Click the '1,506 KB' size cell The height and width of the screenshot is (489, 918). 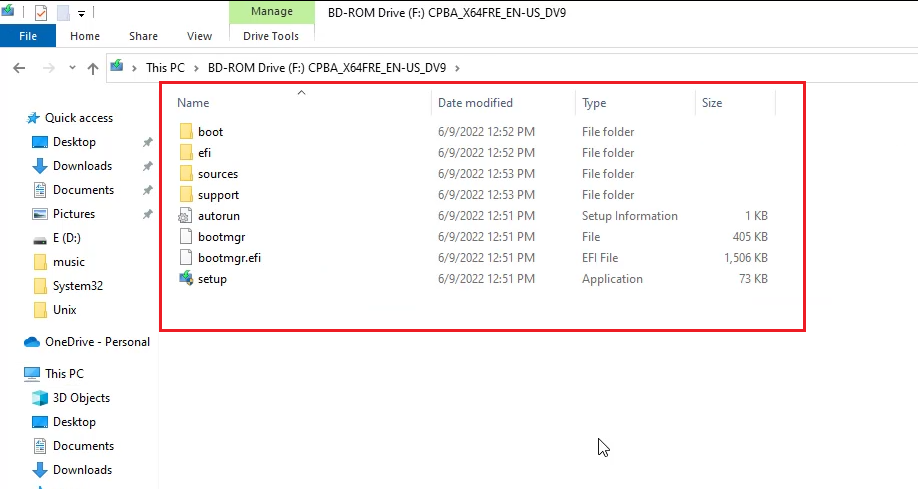745,258
